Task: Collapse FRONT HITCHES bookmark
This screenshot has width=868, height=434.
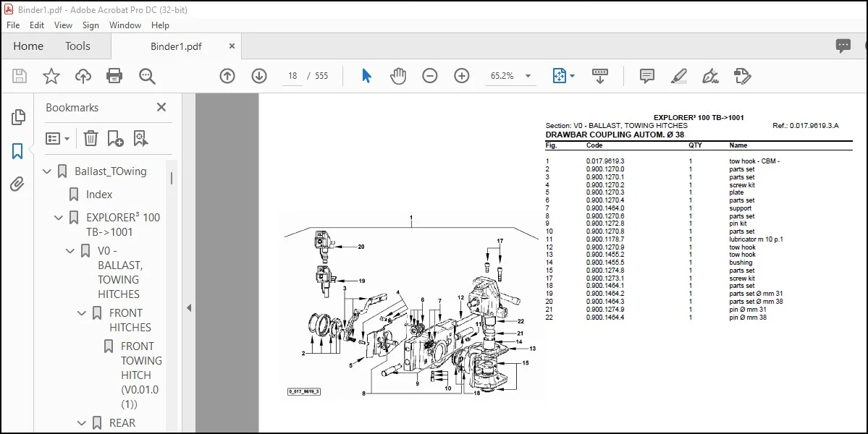Action: point(81,313)
